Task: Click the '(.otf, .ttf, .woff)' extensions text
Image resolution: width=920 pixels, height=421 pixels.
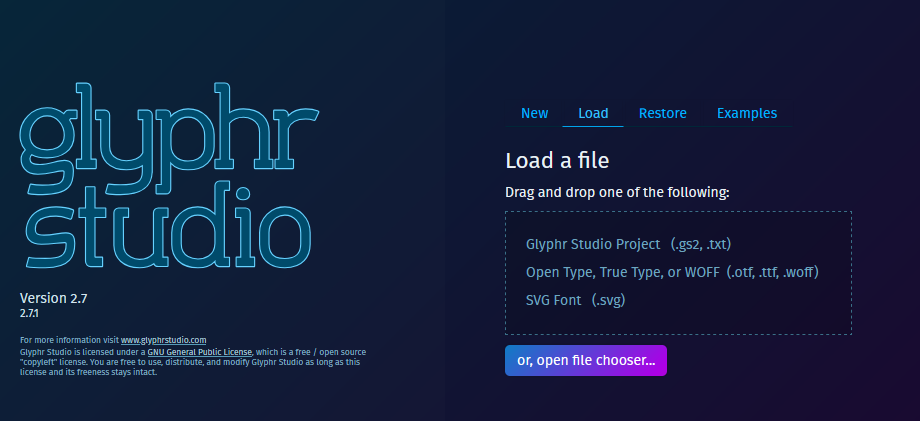Action: pos(773,272)
